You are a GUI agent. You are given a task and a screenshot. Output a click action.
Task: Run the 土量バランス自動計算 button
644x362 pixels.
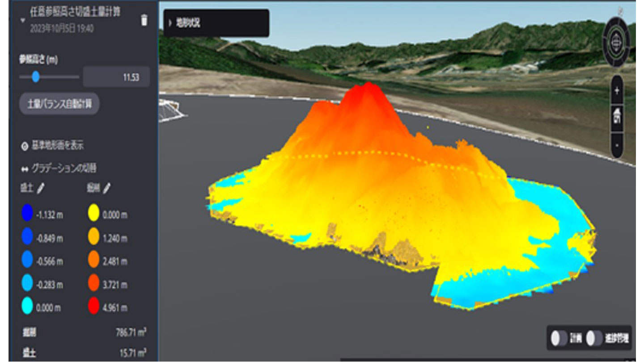tap(59, 105)
